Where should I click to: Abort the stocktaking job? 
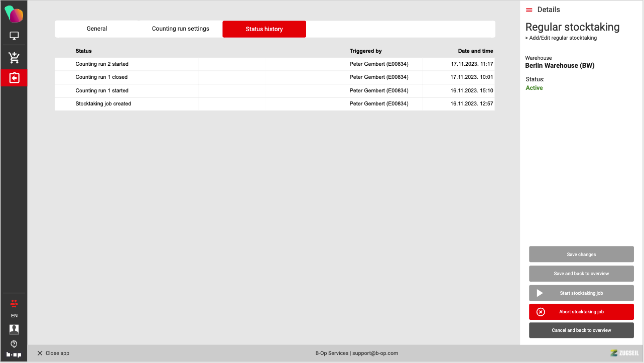click(581, 312)
